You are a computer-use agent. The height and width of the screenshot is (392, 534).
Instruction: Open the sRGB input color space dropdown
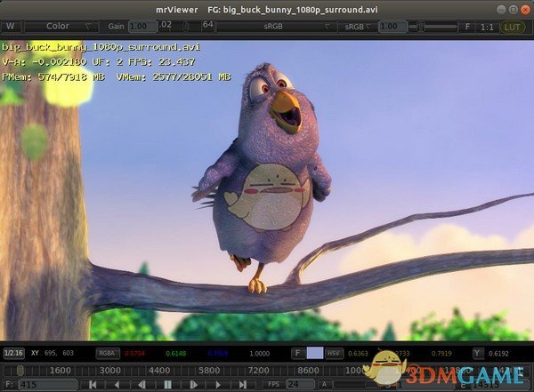click(277, 26)
